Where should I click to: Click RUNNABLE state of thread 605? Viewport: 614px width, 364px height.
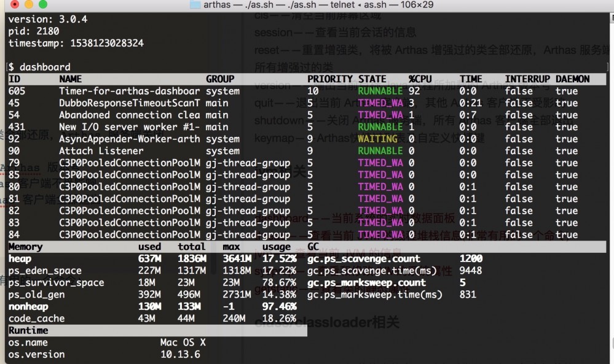(x=380, y=91)
